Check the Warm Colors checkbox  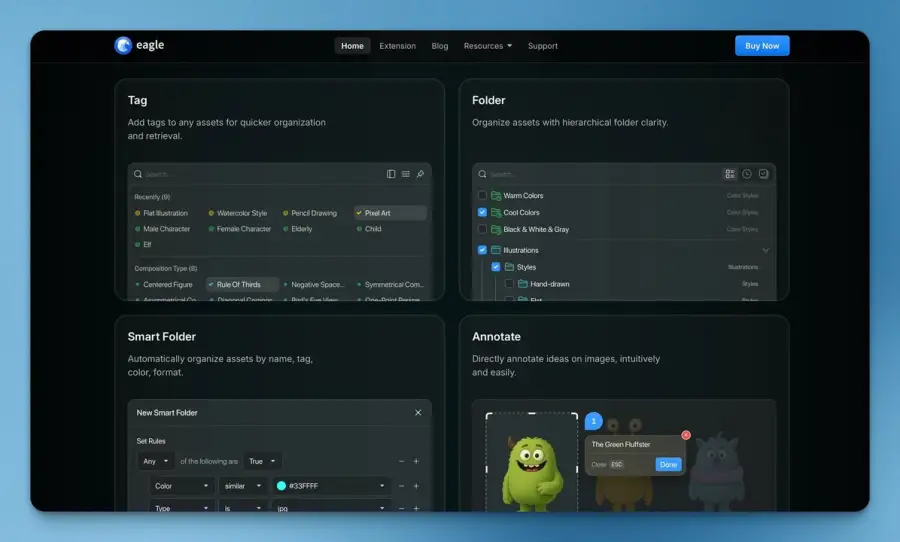(x=482, y=195)
